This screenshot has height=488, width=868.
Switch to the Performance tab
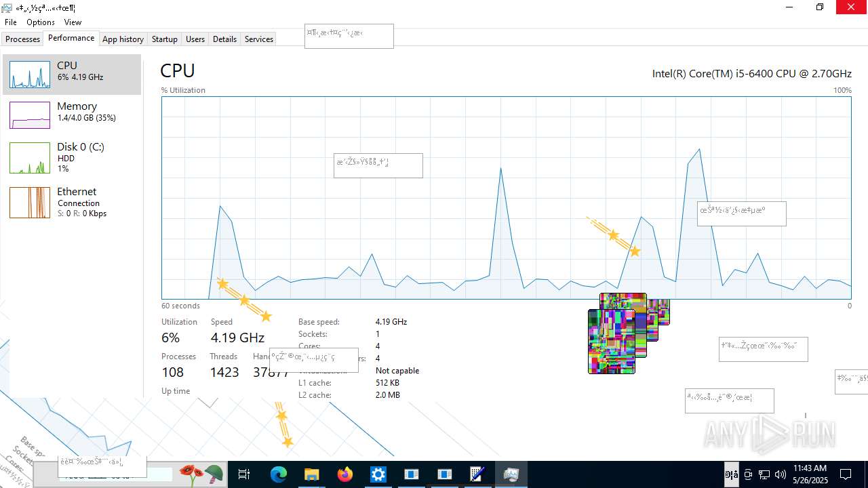pos(71,39)
